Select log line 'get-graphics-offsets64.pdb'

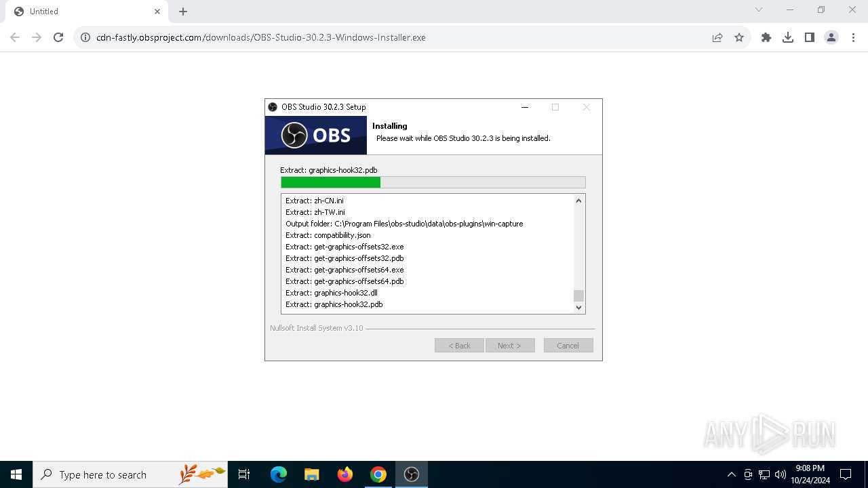(344, 281)
